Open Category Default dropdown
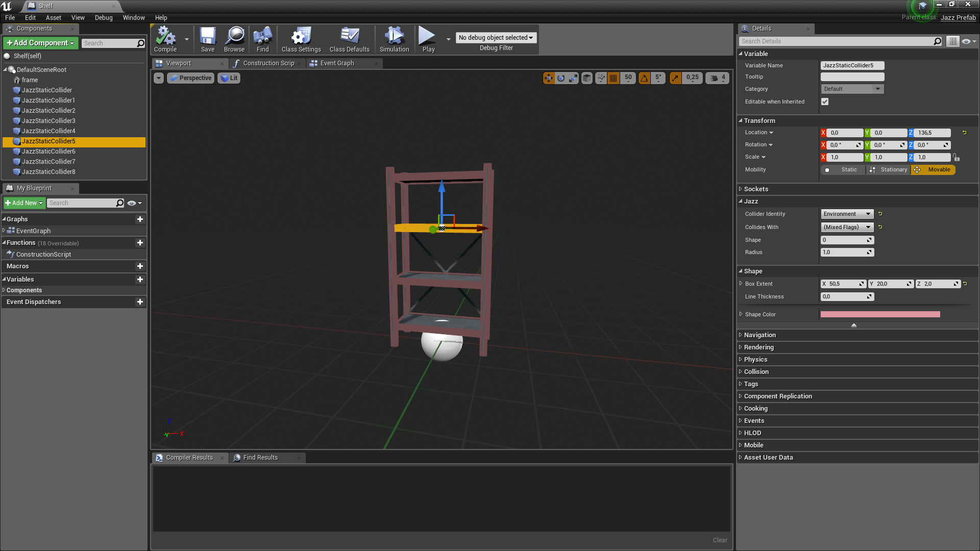980x551 pixels. coord(852,89)
